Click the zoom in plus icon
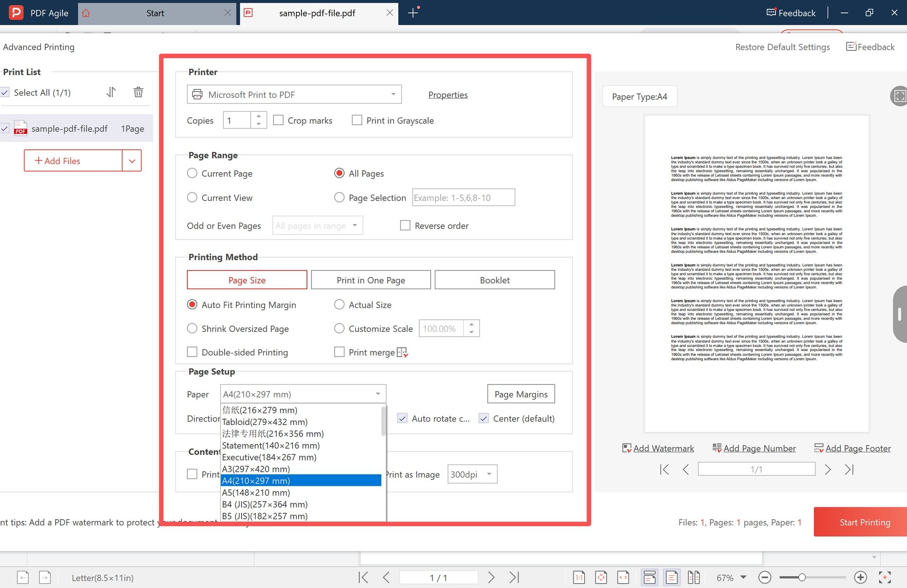Viewport: 907px width, 588px height. (860, 577)
